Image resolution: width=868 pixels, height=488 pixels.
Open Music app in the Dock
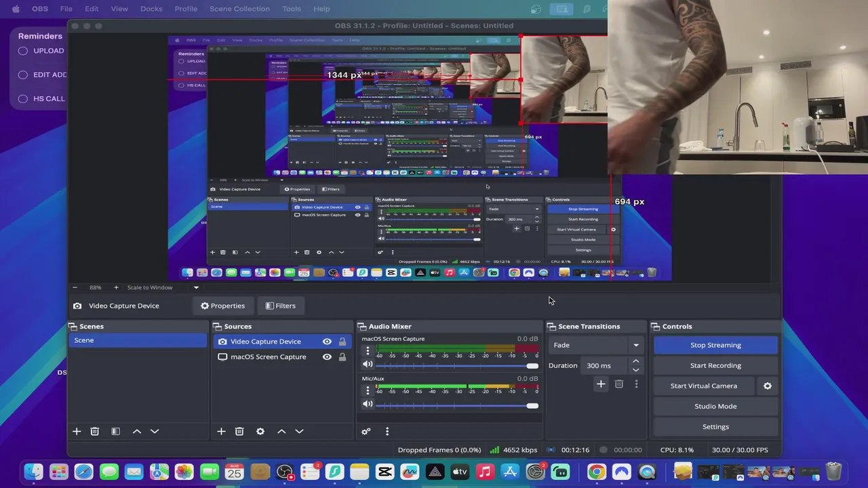tap(485, 472)
